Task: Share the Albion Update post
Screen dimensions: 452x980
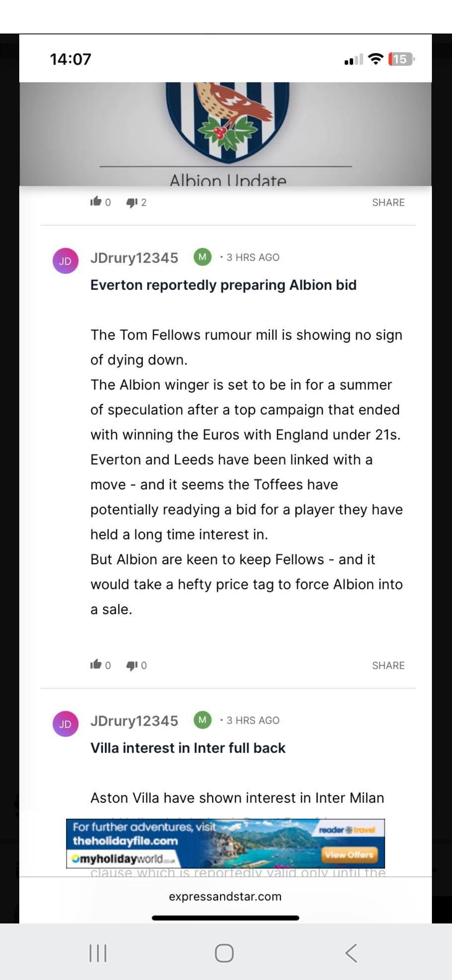Action: pyautogui.click(x=388, y=202)
